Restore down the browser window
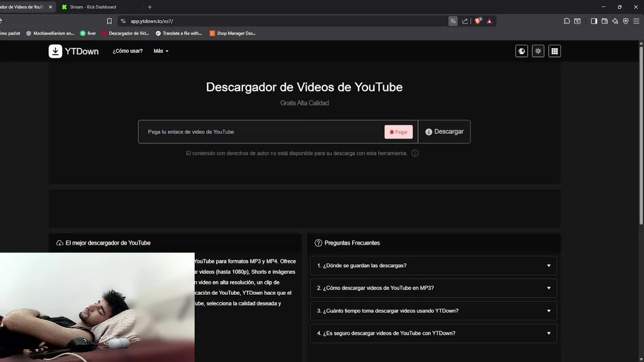 [x=620, y=7]
